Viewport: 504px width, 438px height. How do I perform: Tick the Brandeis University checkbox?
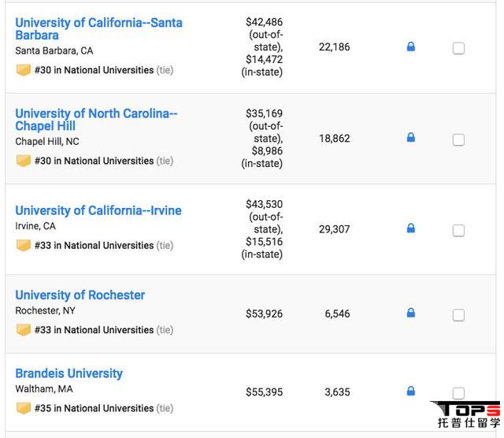pyautogui.click(x=458, y=393)
